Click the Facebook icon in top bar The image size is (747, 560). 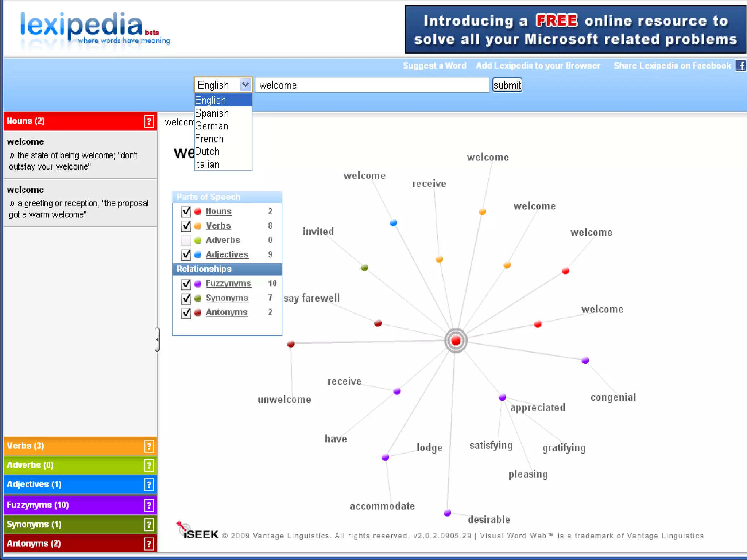pyautogui.click(x=740, y=66)
